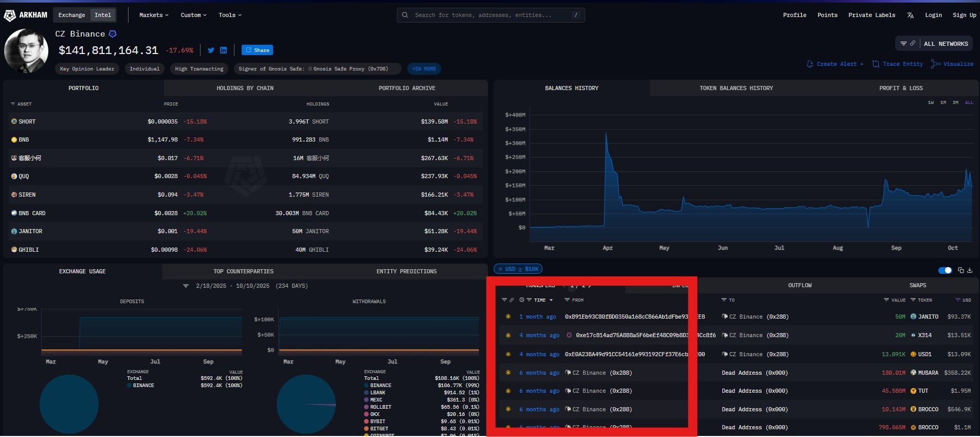Open the LinkedIn icon beside Twitter
This screenshot has width=980, height=437.
tap(223, 50)
